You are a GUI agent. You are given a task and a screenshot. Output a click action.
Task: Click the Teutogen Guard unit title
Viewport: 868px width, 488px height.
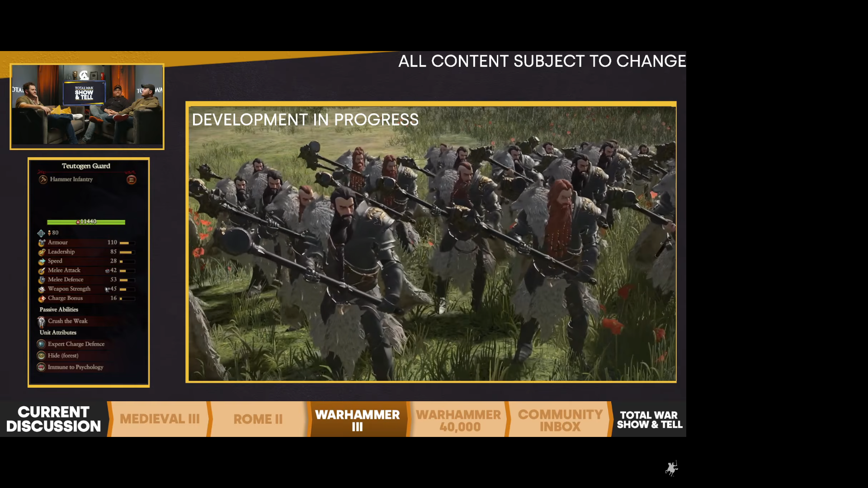coord(86,166)
